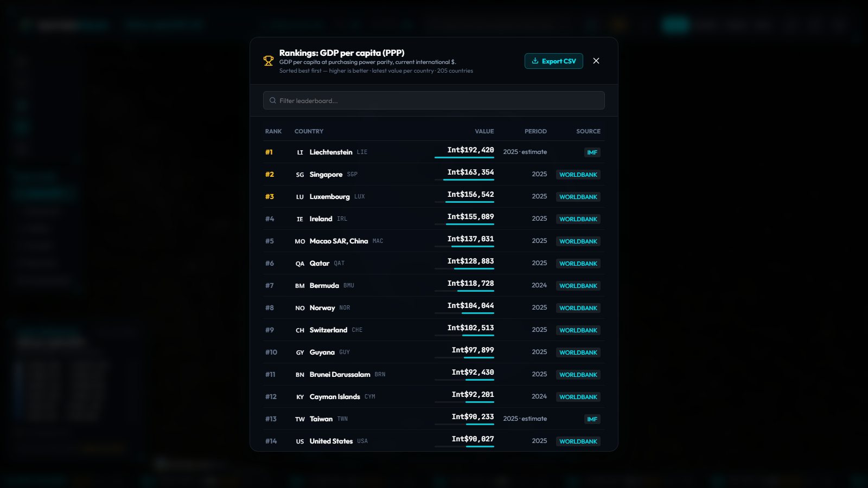Viewport: 868px width, 488px height.
Task: Click the trophy icon beside Rankings title
Action: click(x=269, y=61)
